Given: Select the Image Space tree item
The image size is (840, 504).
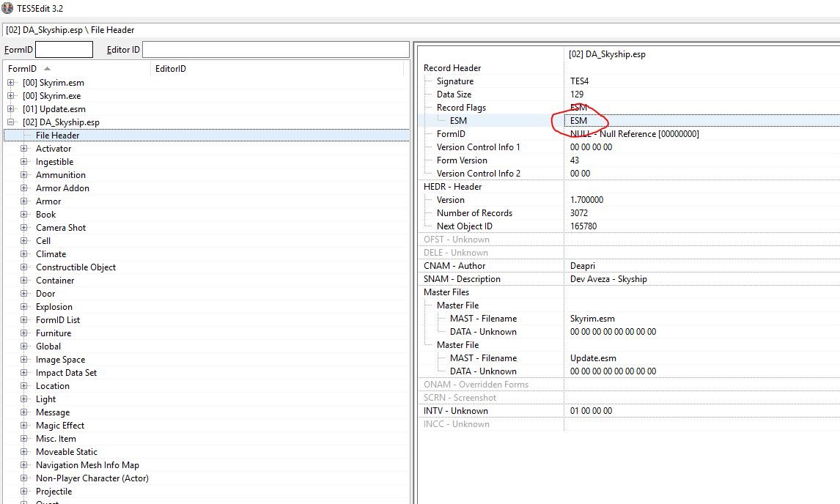Looking at the screenshot, I should point(60,360).
